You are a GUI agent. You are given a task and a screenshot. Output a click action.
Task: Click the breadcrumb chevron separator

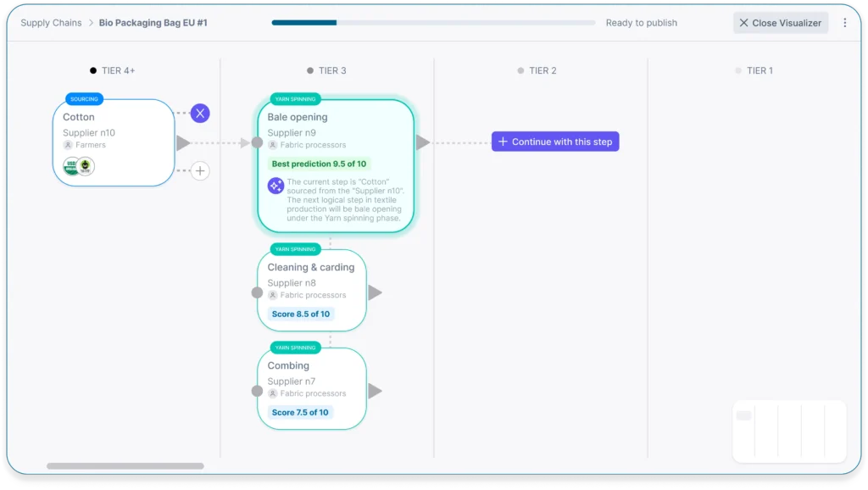tap(91, 23)
